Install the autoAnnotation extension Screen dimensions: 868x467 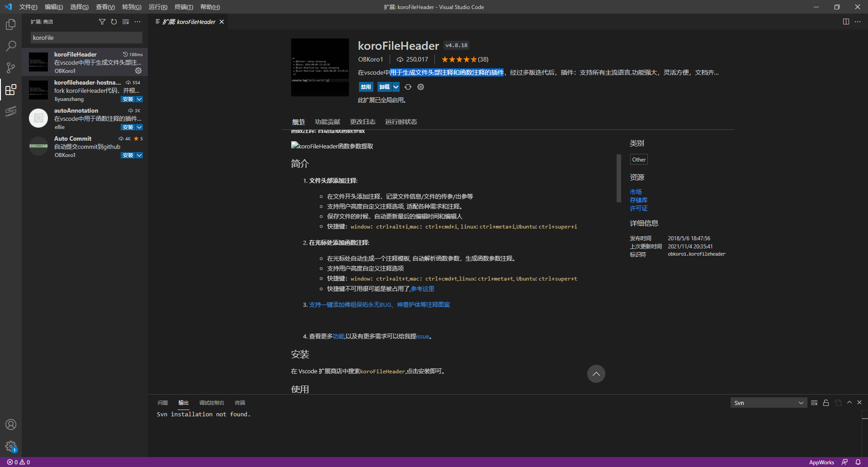click(128, 127)
